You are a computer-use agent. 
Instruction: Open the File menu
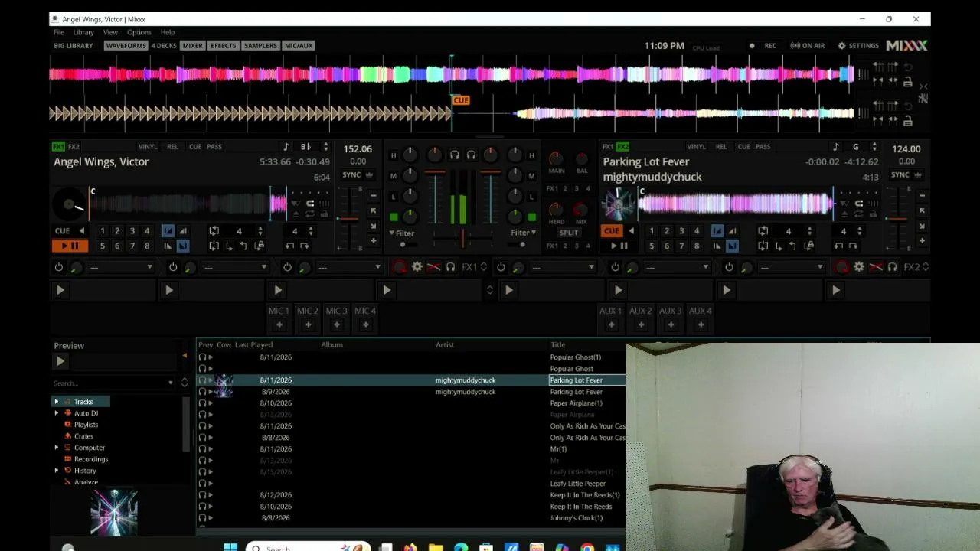[x=59, y=32]
